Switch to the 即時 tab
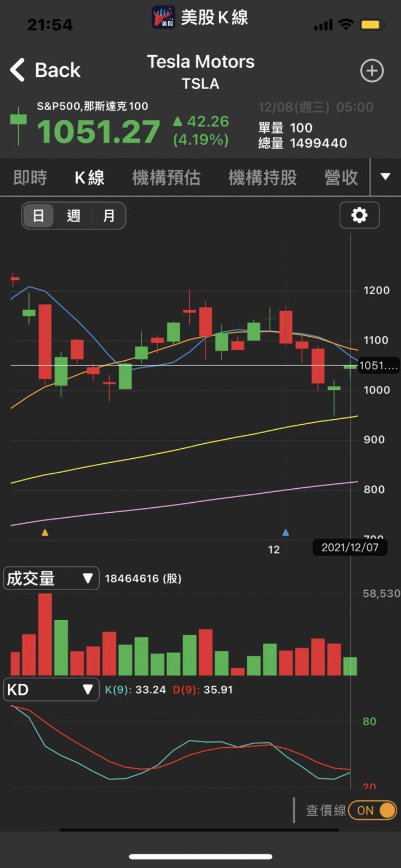The height and width of the screenshot is (868, 401). point(30,178)
